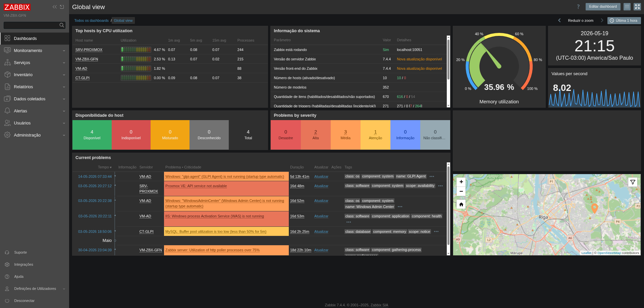Click the Informação do sistema scrollbar
The image size is (644, 308).
448,59
